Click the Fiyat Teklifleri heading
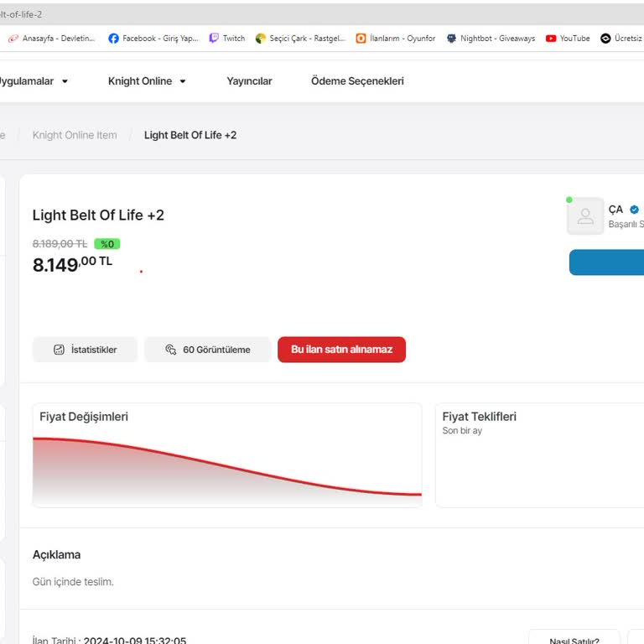Image resolution: width=644 pixels, height=644 pixels. (x=480, y=417)
